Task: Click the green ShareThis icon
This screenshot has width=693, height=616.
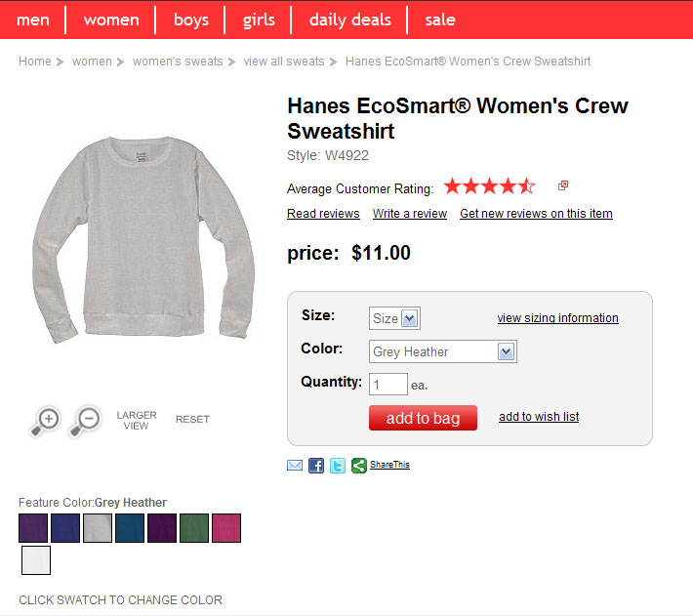Action: point(359,466)
